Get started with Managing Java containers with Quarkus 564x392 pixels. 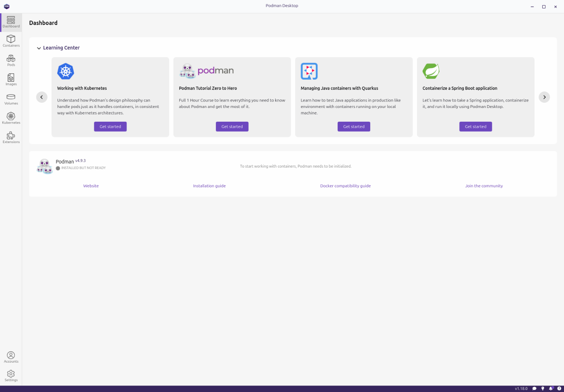[x=354, y=127]
